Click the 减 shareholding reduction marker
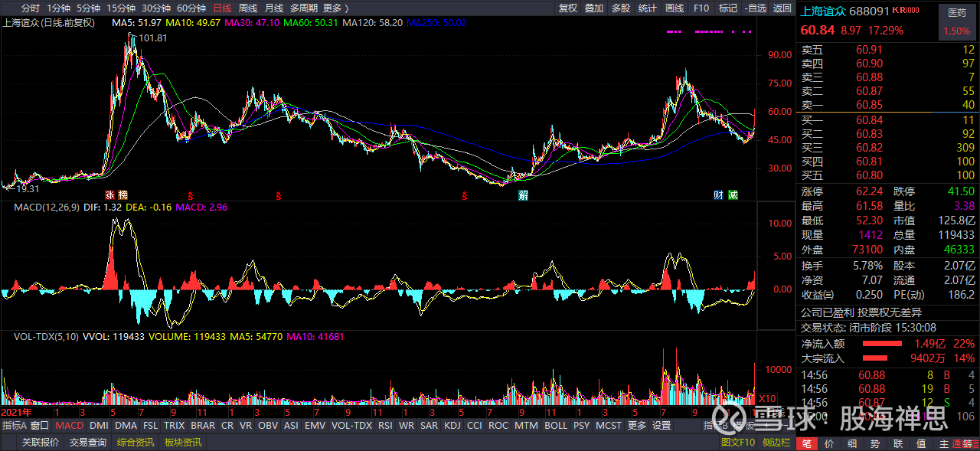The height and width of the screenshot is (451, 980). pos(733,194)
